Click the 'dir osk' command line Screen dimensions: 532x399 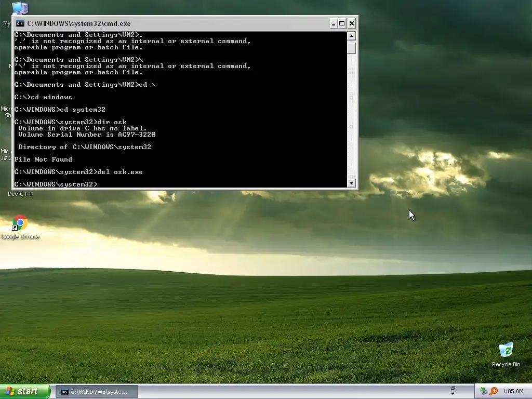coord(70,122)
